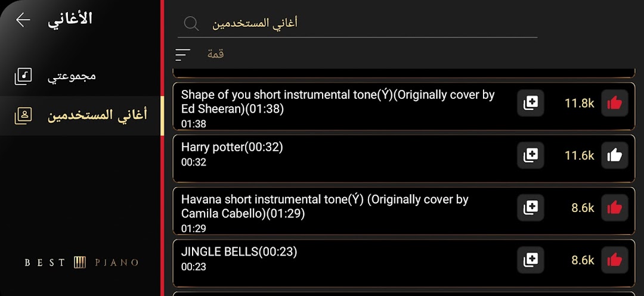The width and height of the screenshot is (644, 296).
Task: Add Havana tone to collection
Action: [x=530, y=208]
